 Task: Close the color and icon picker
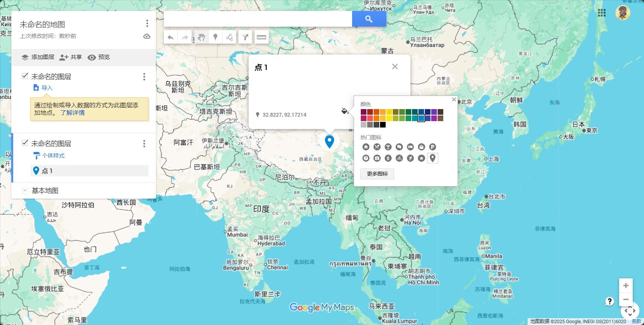[x=454, y=100]
